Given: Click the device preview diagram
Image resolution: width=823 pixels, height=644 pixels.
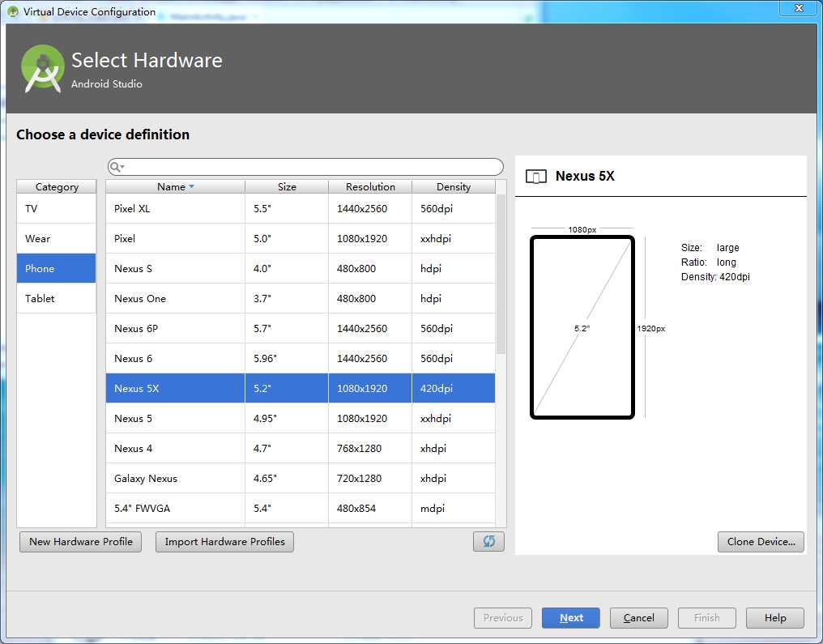Looking at the screenshot, I should 582,327.
